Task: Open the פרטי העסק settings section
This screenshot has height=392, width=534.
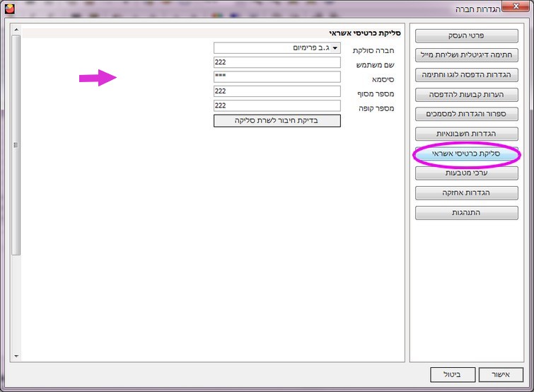Action: [x=466, y=35]
